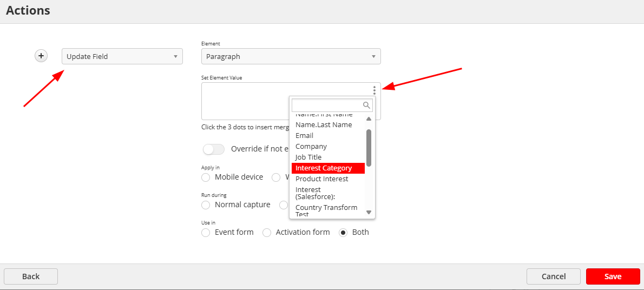Choose Interest Category from the list
The image size is (644, 290).
pos(328,168)
